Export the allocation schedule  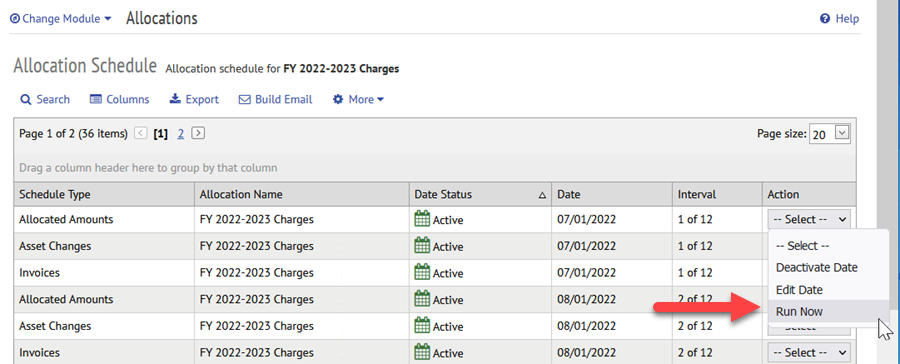click(x=194, y=99)
